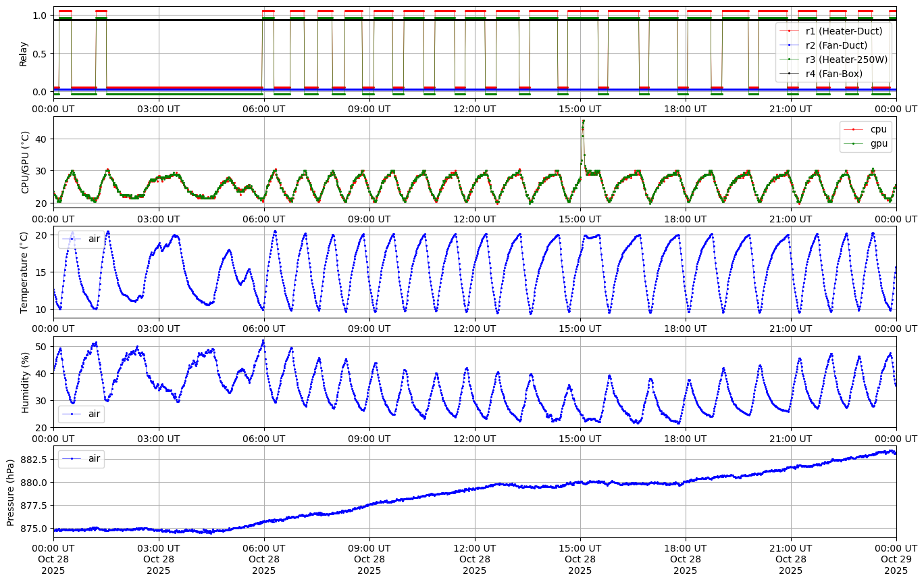The height and width of the screenshot is (582, 924).
Task: Click the Oct 29 2025 date label
Action: (x=896, y=564)
